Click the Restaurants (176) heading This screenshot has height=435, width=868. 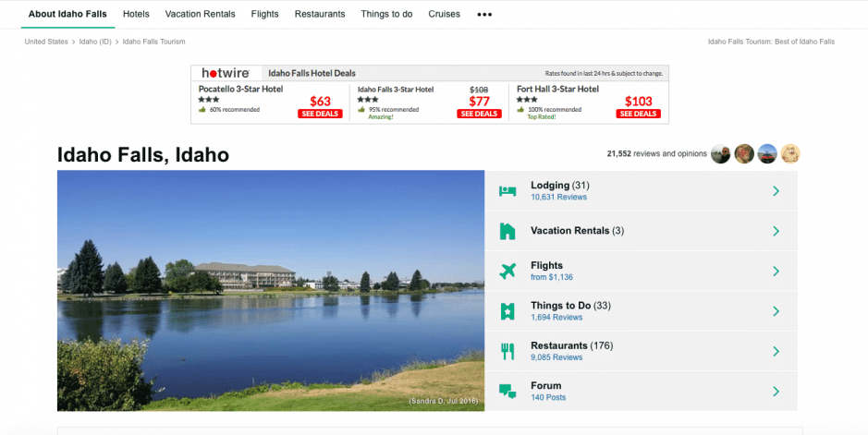click(572, 345)
